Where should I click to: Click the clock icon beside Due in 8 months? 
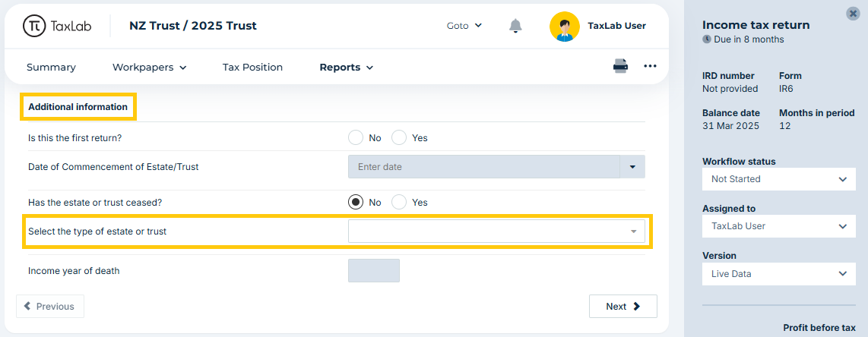point(706,39)
